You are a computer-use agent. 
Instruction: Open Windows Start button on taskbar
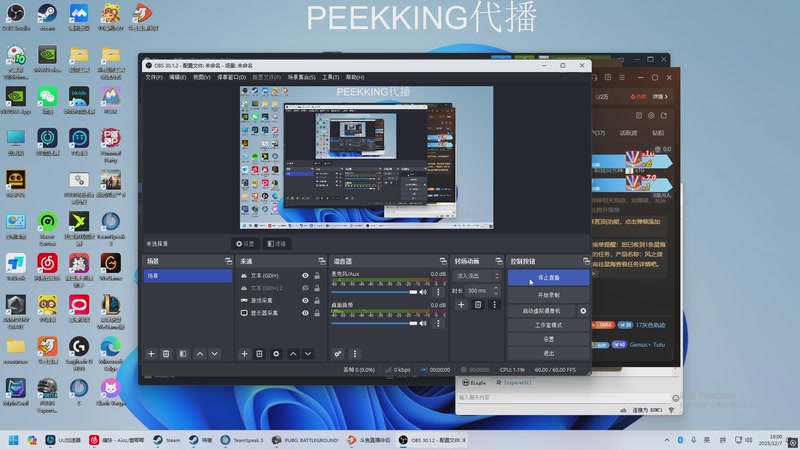tap(14, 440)
